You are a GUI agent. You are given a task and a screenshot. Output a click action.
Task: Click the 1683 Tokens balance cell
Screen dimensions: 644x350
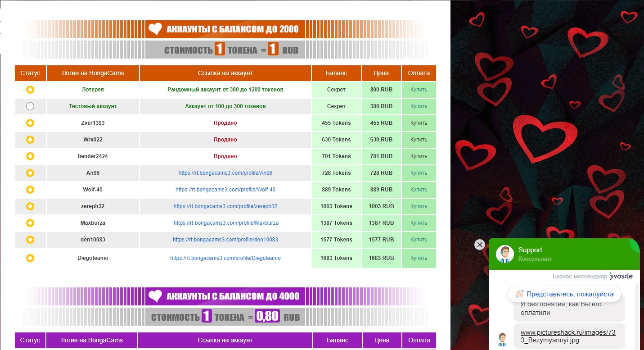(x=336, y=258)
